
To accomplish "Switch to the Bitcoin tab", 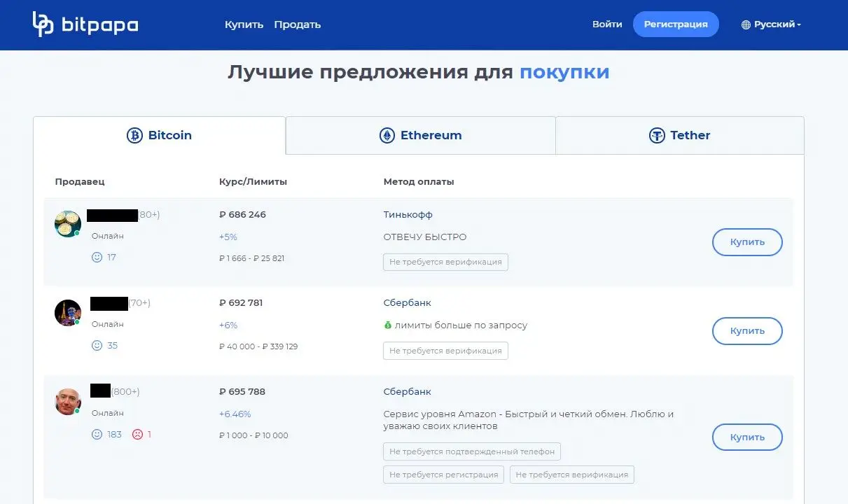I will point(160,135).
